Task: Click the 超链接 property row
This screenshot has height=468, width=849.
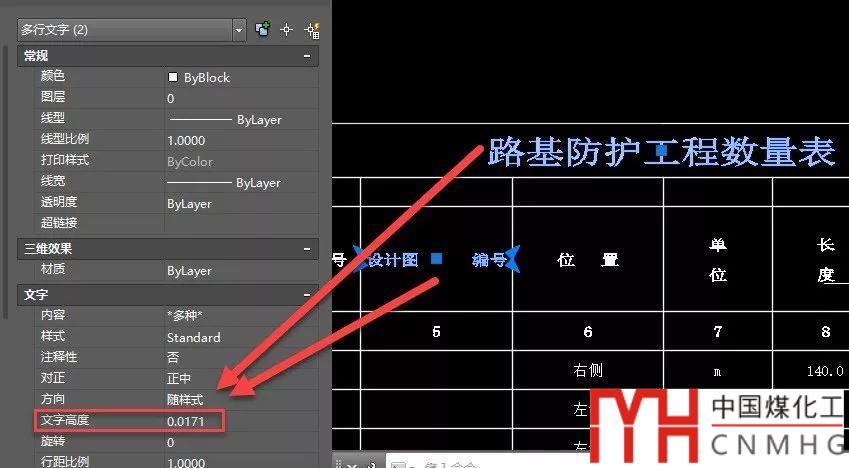Action: pyautogui.click(x=176, y=223)
